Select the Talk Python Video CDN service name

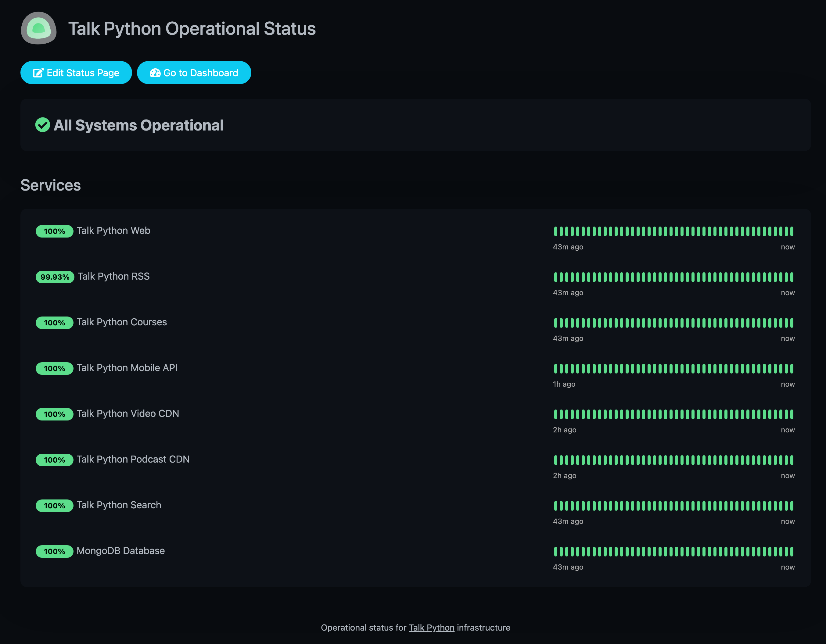(x=128, y=414)
